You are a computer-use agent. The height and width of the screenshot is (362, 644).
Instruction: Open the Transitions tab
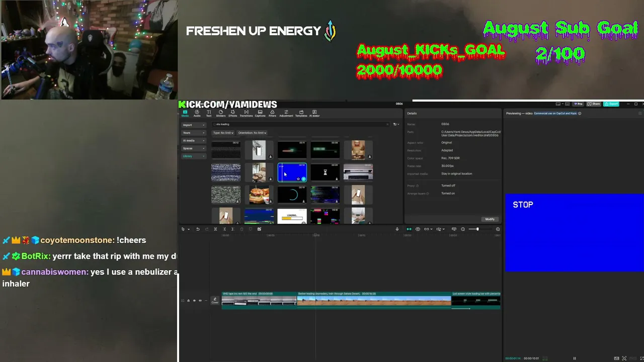tap(246, 114)
